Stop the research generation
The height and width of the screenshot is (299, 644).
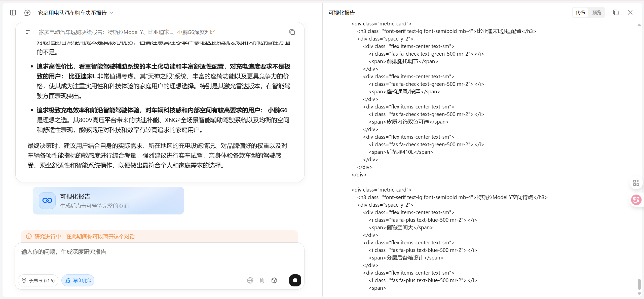(295, 280)
